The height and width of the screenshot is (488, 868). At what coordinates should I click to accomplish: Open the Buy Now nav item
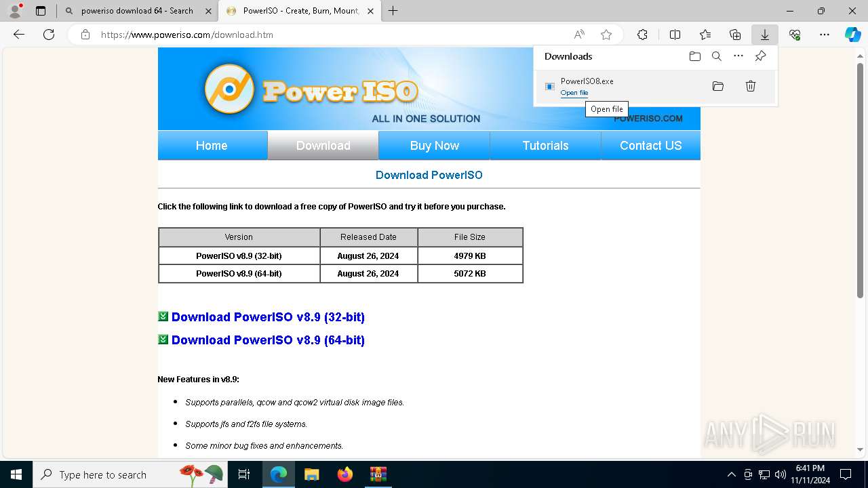pyautogui.click(x=435, y=145)
